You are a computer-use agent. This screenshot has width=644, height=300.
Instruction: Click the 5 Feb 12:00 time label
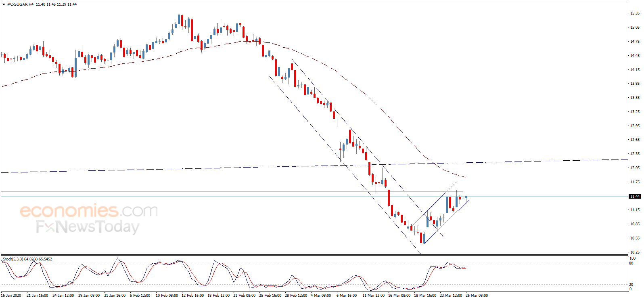coord(140,296)
